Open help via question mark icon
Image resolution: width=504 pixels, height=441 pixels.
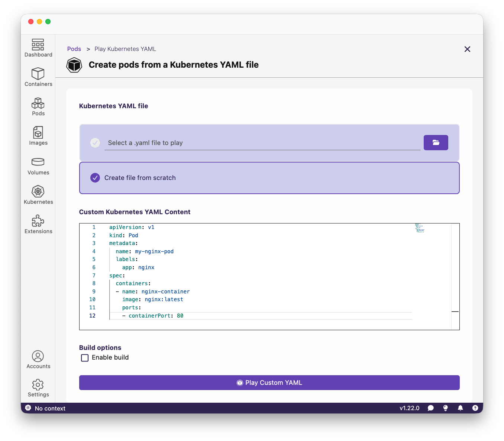[x=475, y=408]
